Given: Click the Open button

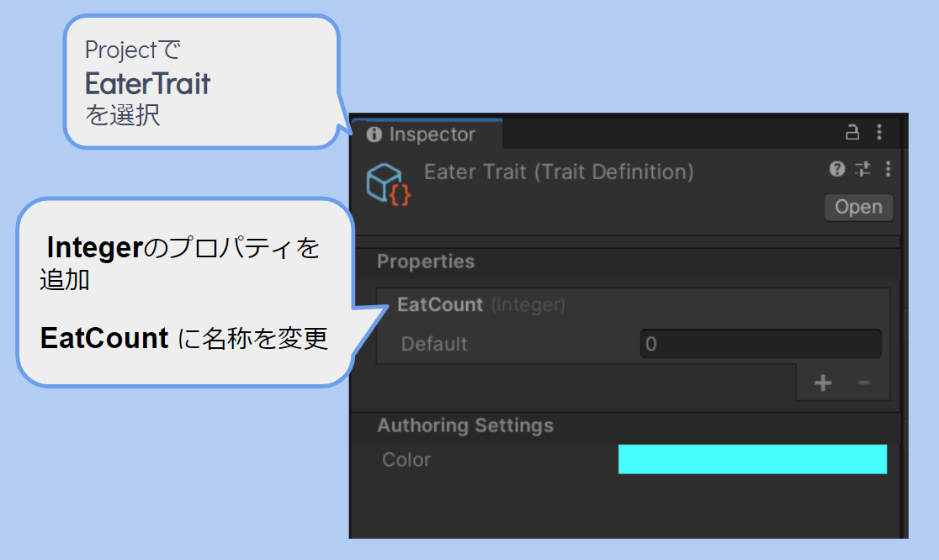Looking at the screenshot, I should (858, 207).
